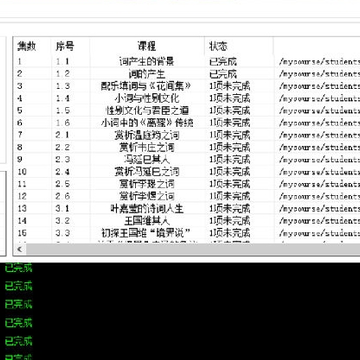The height and width of the screenshot is (360, 360).
Task: Select course 叶嘉莹的诗词人生
Action: click(x=147, y=208)
